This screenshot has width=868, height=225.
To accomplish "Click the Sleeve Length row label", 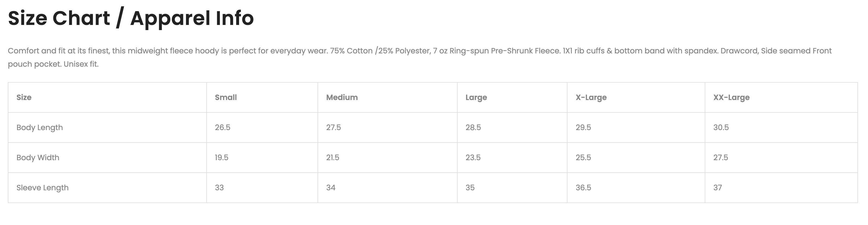I will tap(43, 188).
